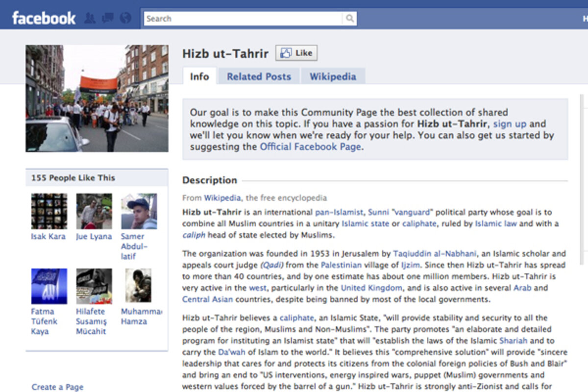588x392 pixels.
Task: Click inside the Search field
Action: point(244,19)
